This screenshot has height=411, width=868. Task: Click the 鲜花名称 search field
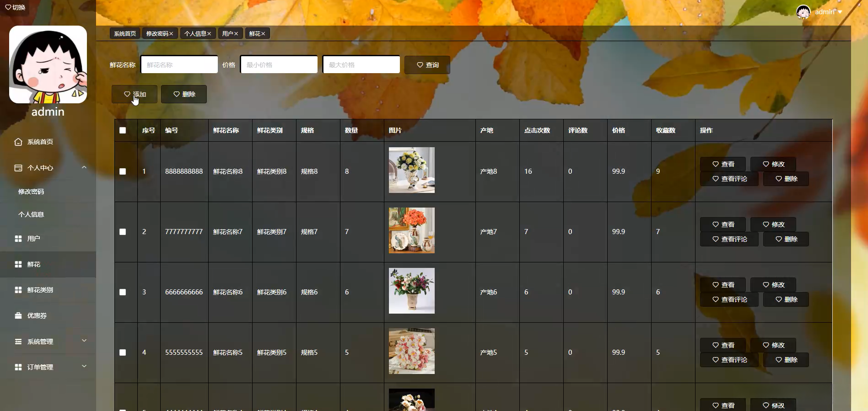pos(179,64)
